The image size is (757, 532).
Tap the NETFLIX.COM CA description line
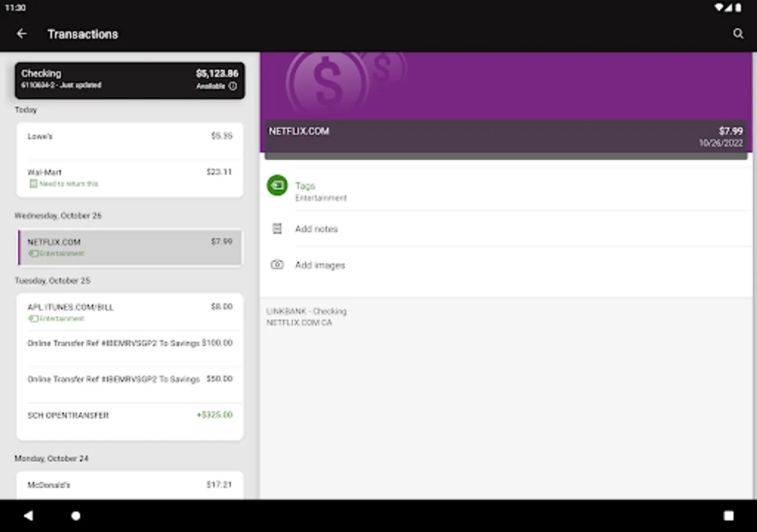299,323
